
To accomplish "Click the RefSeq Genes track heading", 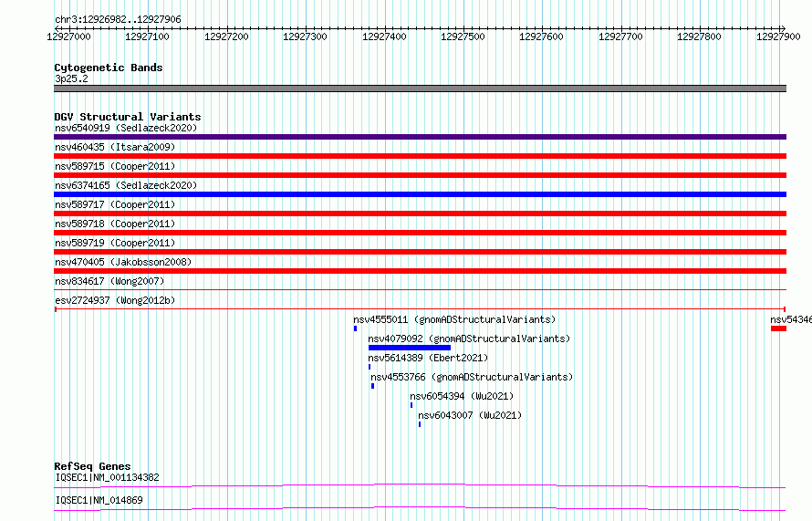I will click(92, 466).
